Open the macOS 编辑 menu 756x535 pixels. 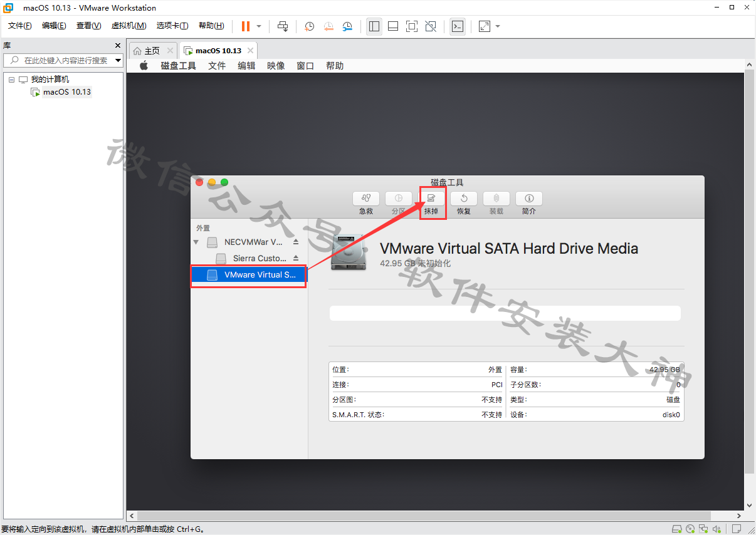point(246,66)
